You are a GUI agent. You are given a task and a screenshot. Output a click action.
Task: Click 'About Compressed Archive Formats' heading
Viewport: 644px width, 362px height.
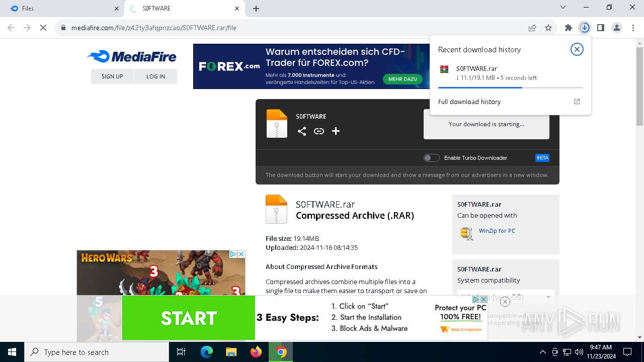(321, 266)
